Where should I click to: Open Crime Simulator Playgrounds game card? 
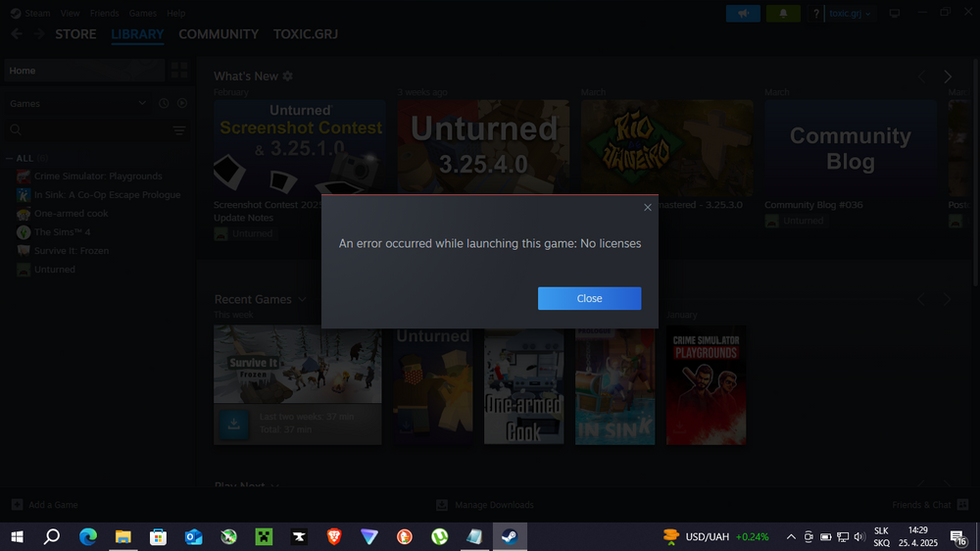coord(707,385)
